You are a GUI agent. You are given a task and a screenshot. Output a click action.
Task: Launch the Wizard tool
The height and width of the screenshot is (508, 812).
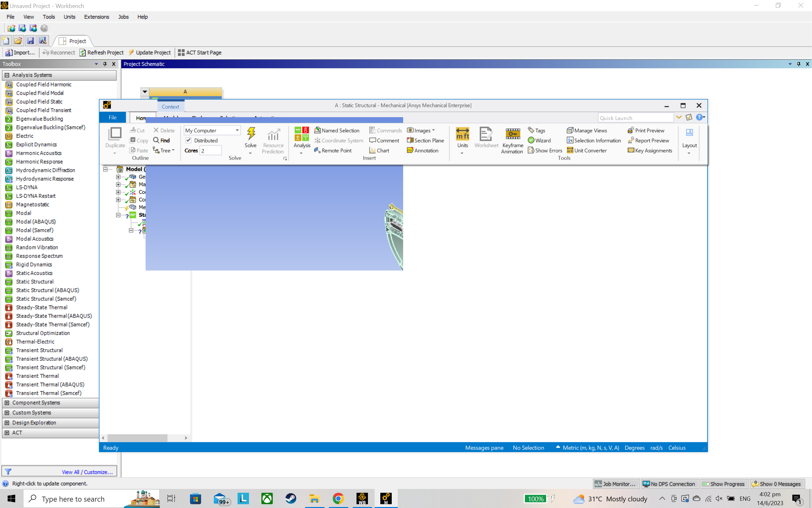click(x=539, y=140)
